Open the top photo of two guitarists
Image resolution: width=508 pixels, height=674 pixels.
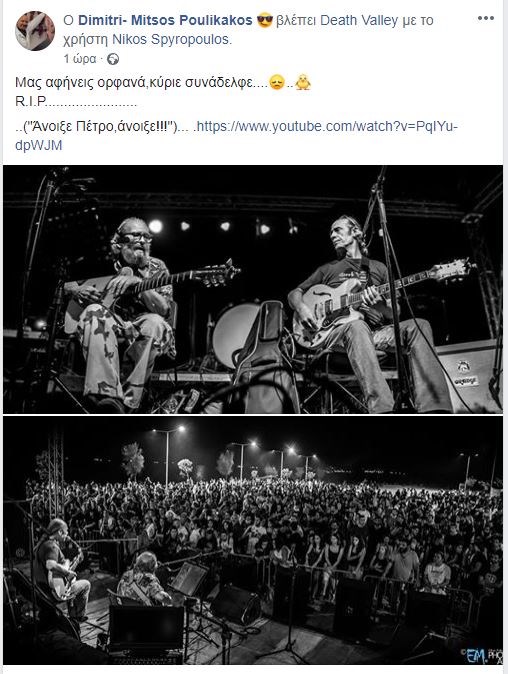(253, 289)
